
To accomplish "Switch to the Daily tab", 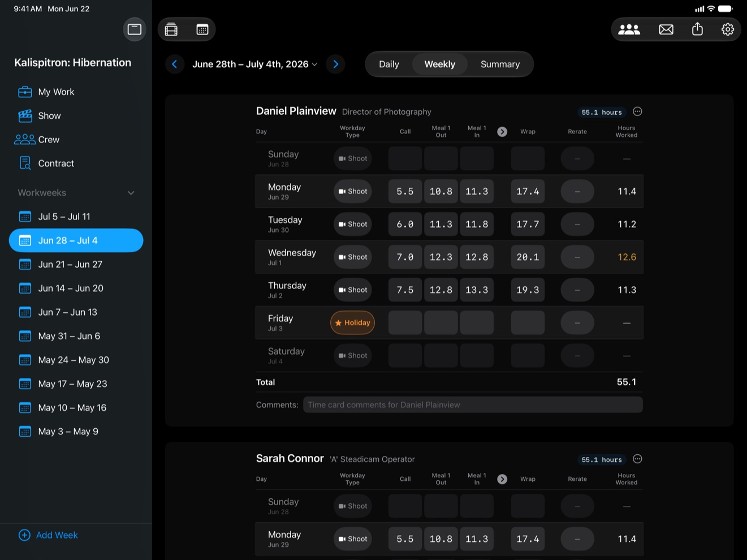I will (x=389, y=64).
